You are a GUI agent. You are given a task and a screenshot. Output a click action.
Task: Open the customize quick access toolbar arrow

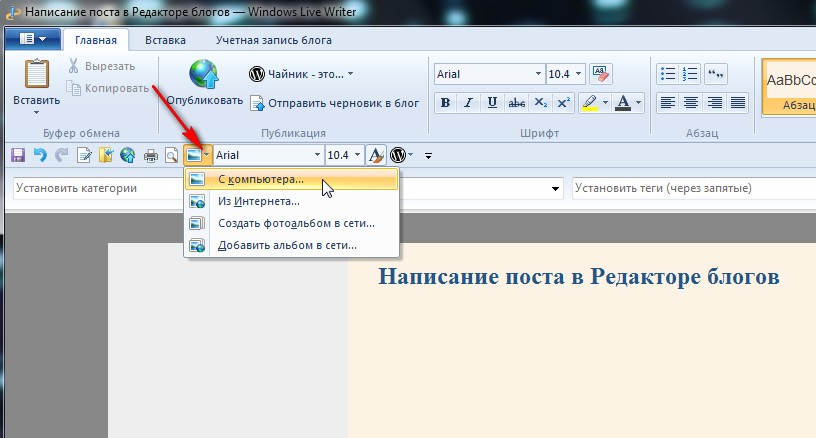coord(428,156)
